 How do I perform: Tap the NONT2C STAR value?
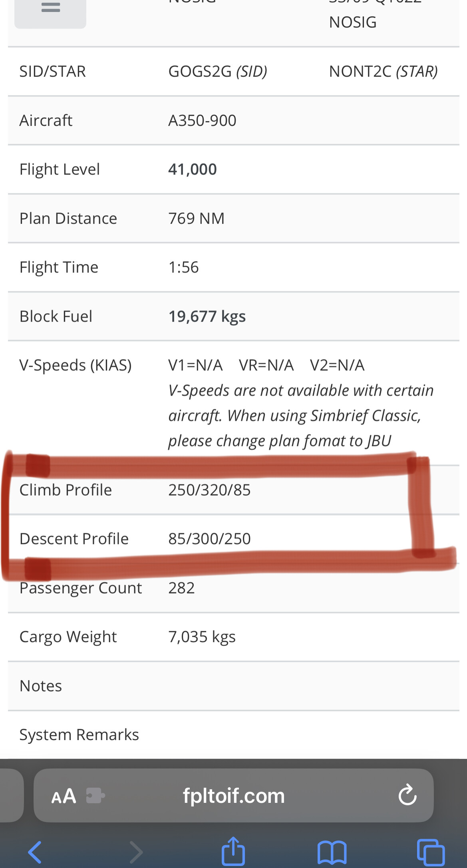pyautogui.click(x=383, y=72)
